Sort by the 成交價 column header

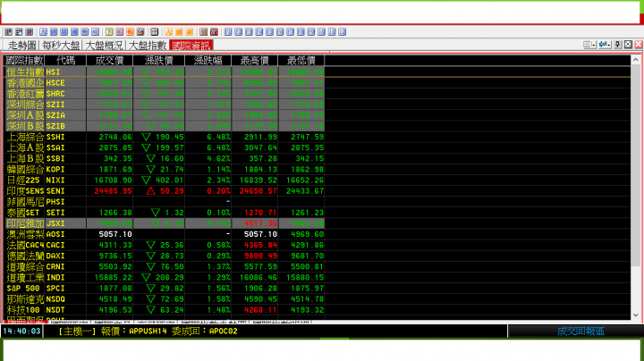[110, 60]
